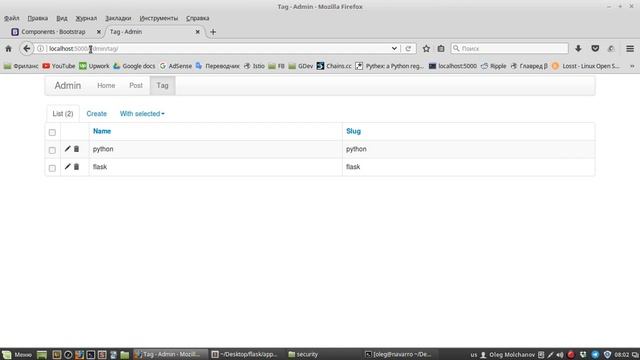Click the Create tab link
640x360 pixels.
[96, 114]
